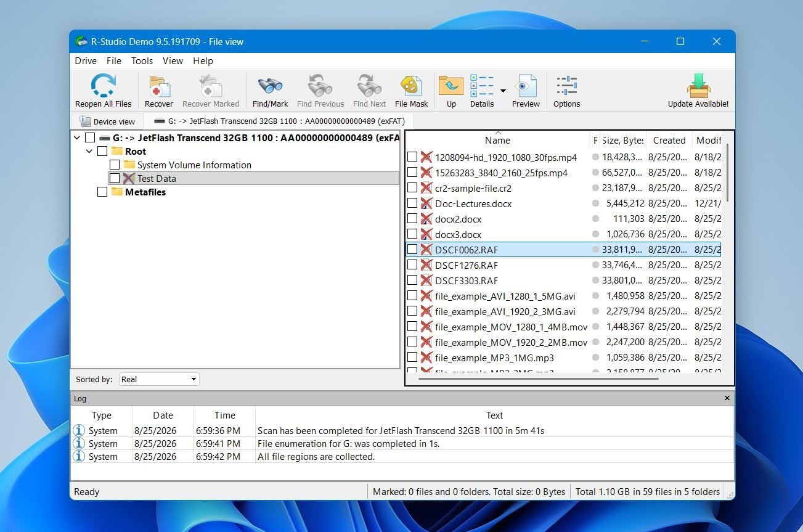Sort file list by Size, Bytes column
The image size is (803, 532).
[622, 140]
